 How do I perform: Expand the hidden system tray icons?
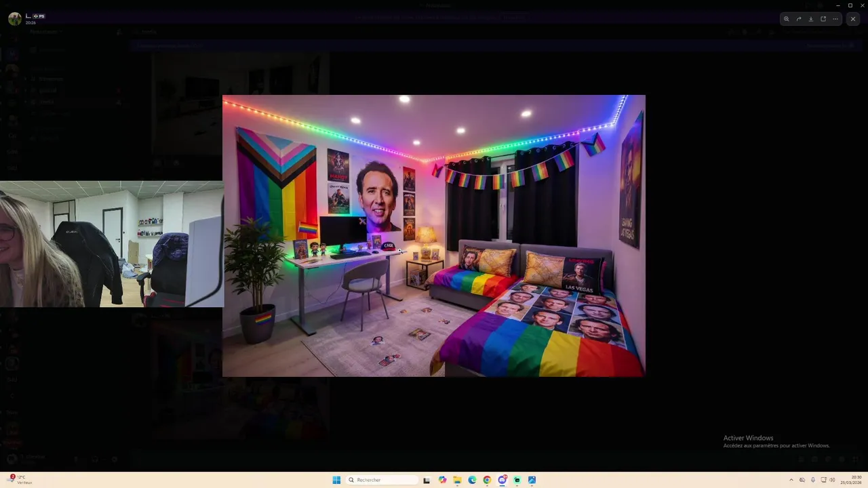(x=791, y=480)
